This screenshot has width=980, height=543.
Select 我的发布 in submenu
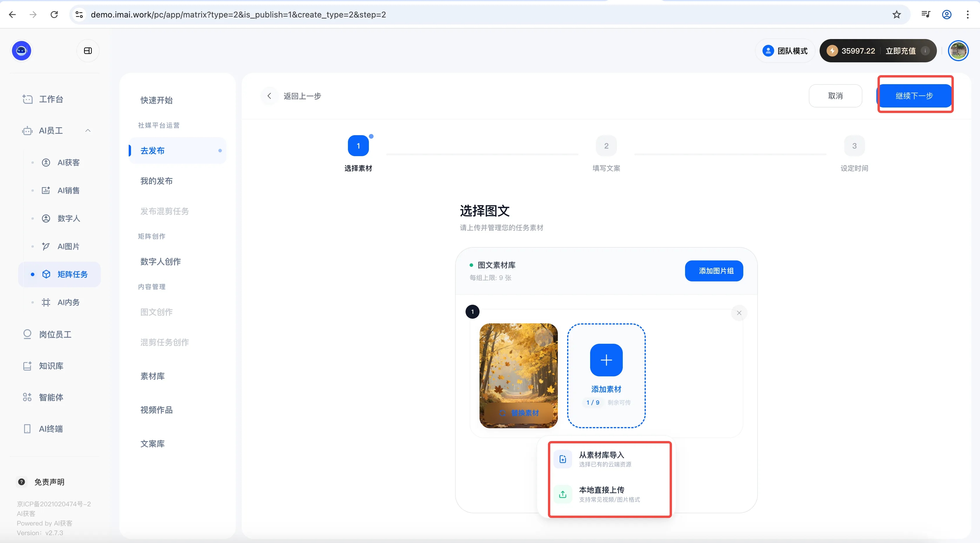(156, 181)
